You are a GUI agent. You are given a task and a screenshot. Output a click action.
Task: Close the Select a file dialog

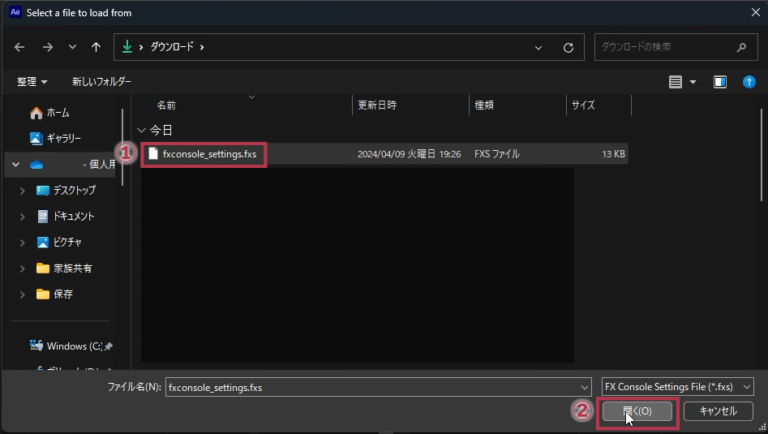pyautogui.click(x=755, y=12)
